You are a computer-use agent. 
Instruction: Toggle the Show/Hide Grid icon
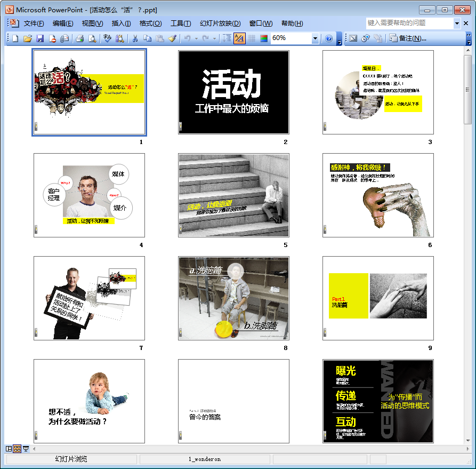252,38
